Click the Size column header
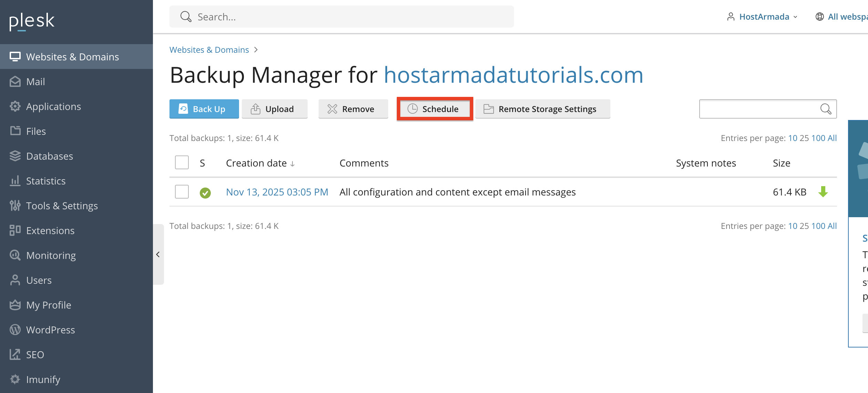Viewport: 868px width, 393px height. click(782, 163)
